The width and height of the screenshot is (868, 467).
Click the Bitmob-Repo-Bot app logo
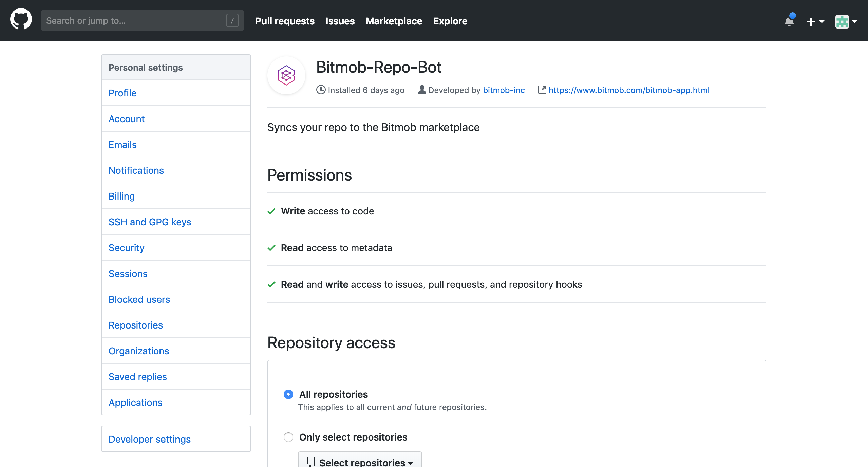(286, 75)
